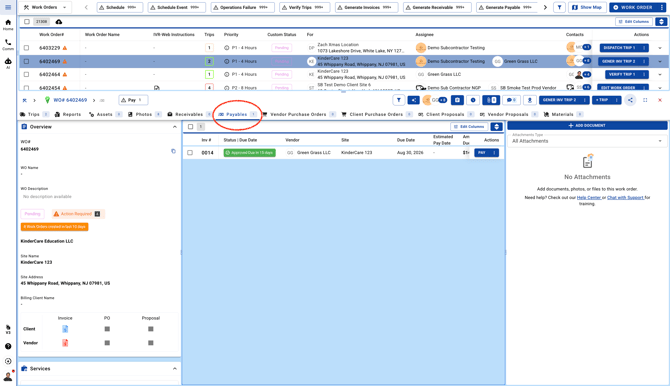Open the All Attachments type dropdown
This screenshot has width=670, height=386.
coord(587,140)
